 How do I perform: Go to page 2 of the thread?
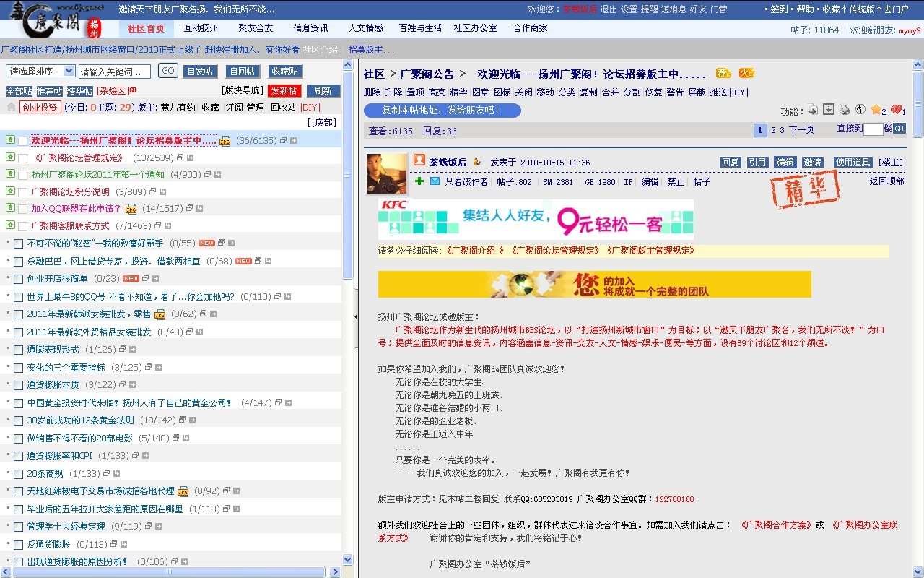773,130
